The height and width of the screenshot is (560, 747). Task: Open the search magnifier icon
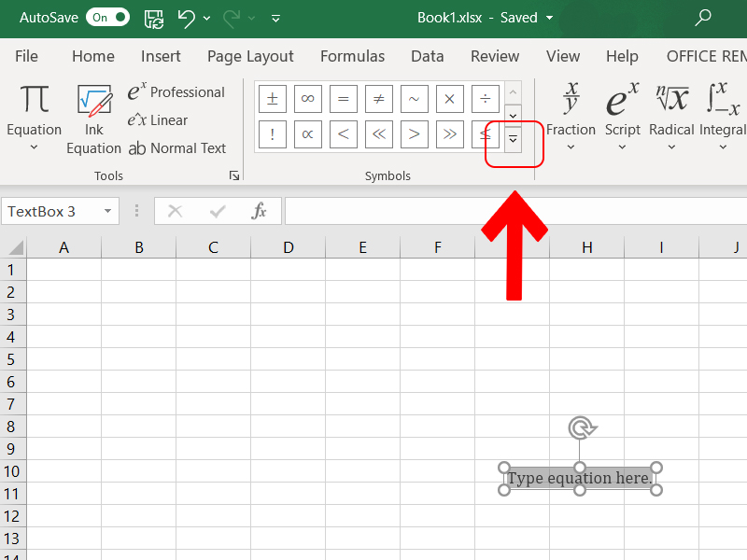tap(704, 18)
